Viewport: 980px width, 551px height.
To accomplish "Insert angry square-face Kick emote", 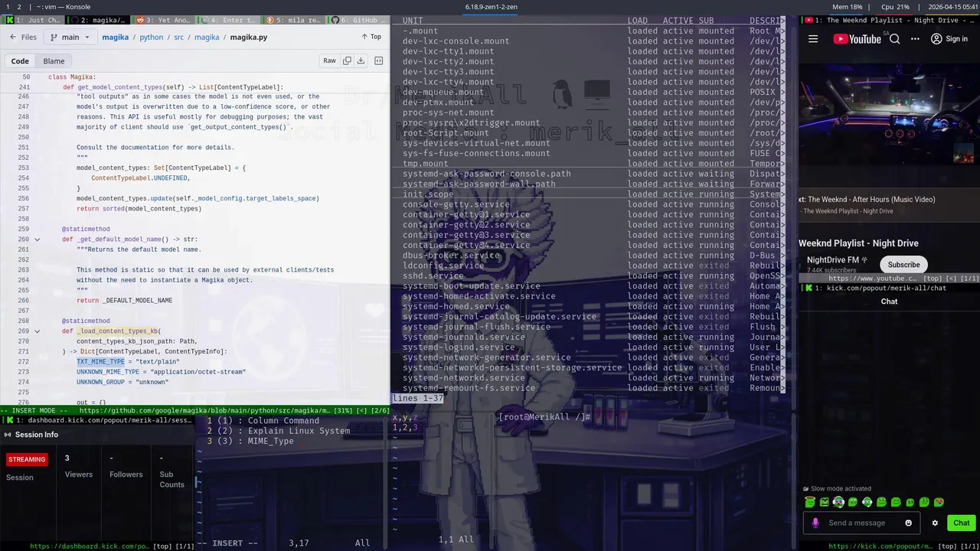I will (x=825, y=502).
